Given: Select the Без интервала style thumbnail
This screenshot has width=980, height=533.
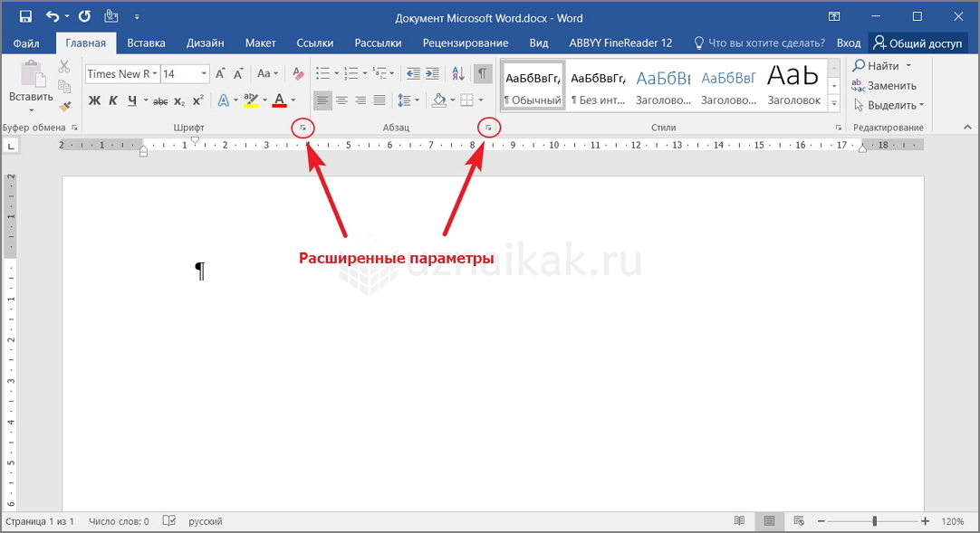Looking at the screenshot, I should tap(599, 85).
